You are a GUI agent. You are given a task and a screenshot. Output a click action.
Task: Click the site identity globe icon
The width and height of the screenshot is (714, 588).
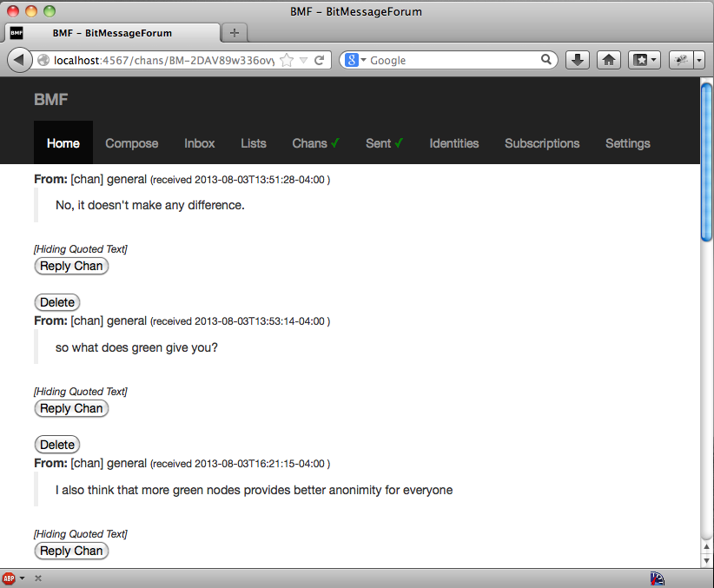pyautogui.click(x=43, y=60)
